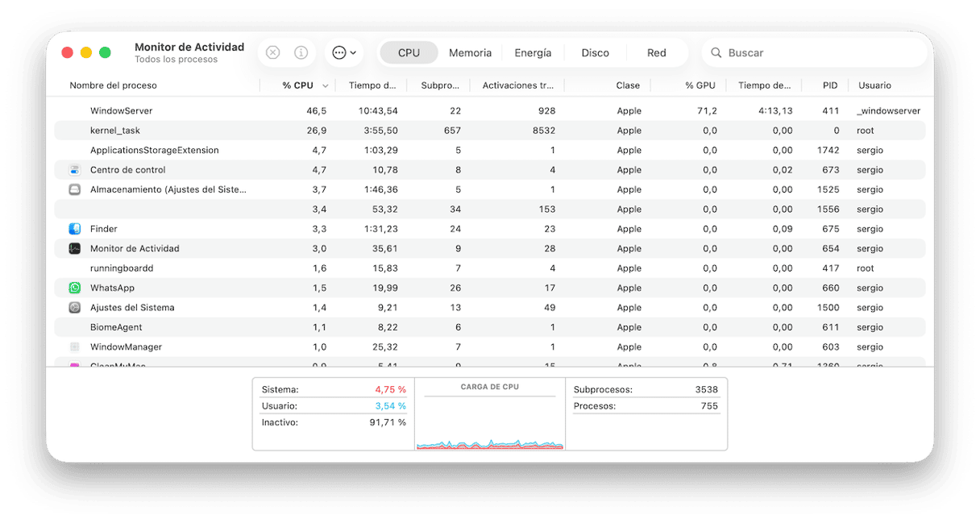Select the BiomeAgent process
The image size is (980, 523).
(x=116, y=327)
